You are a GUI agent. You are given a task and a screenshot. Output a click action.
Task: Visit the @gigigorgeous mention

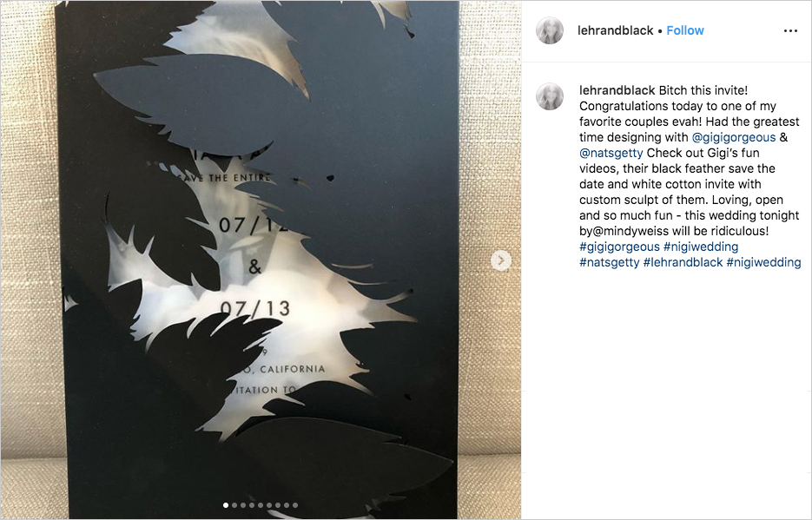pos(733,137)
